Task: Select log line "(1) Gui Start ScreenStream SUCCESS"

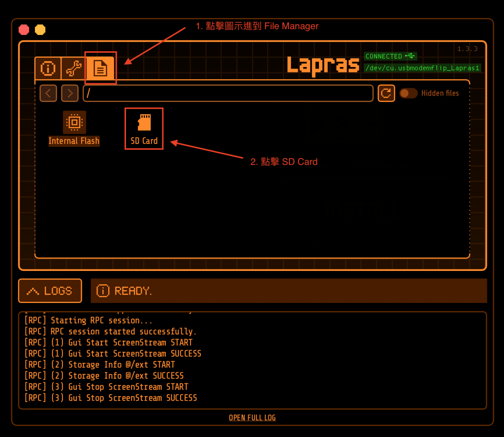Action: (113, 354)
